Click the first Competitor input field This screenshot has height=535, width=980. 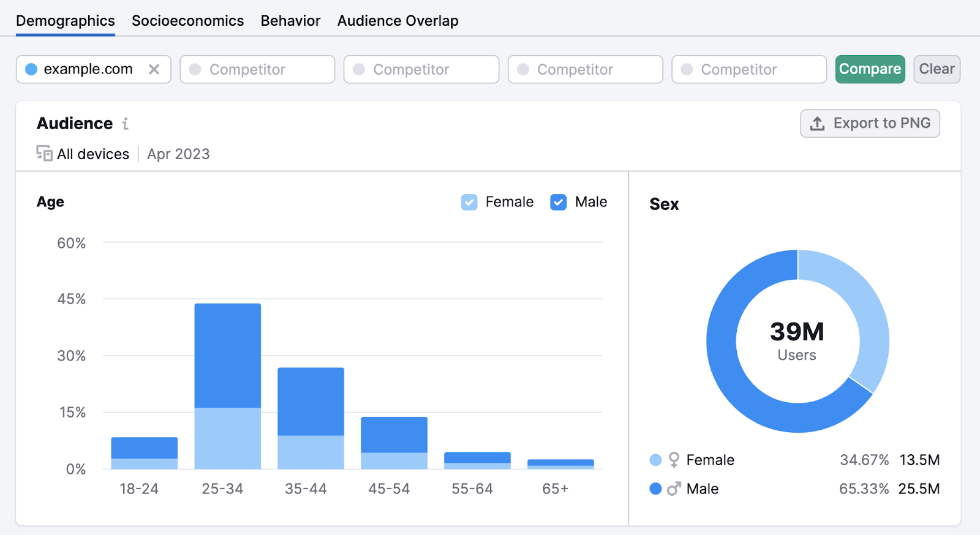(257, 69)
